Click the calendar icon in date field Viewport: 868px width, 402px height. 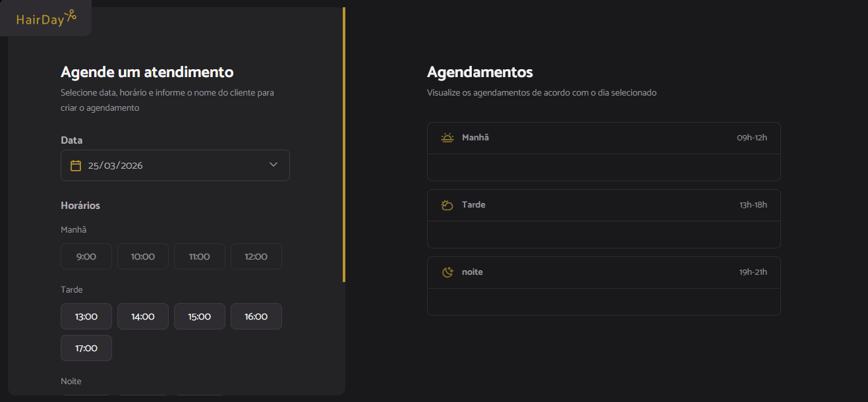[x=76, y=165]
